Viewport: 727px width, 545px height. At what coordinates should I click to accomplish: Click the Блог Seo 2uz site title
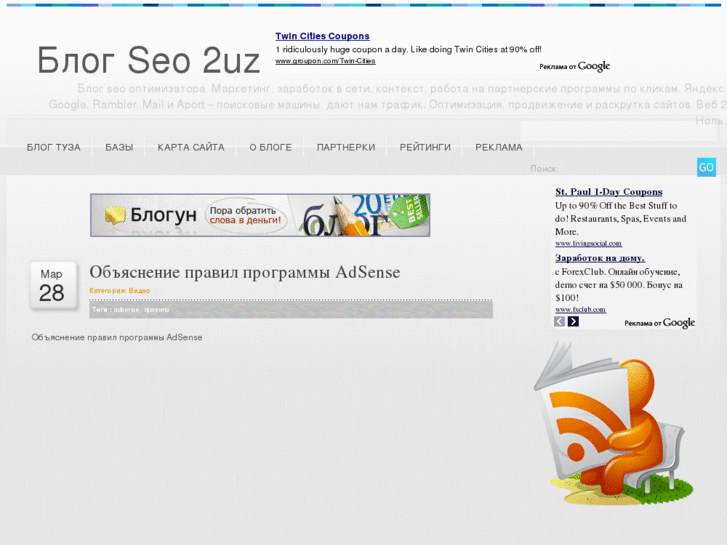coord(148,60)
